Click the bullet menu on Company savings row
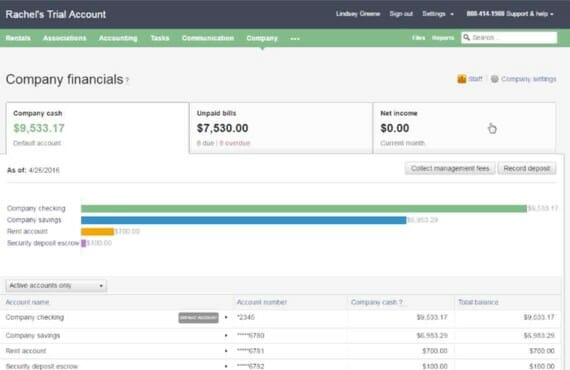The height and width of the screenshot is (370, 570). tap(226, 335)
